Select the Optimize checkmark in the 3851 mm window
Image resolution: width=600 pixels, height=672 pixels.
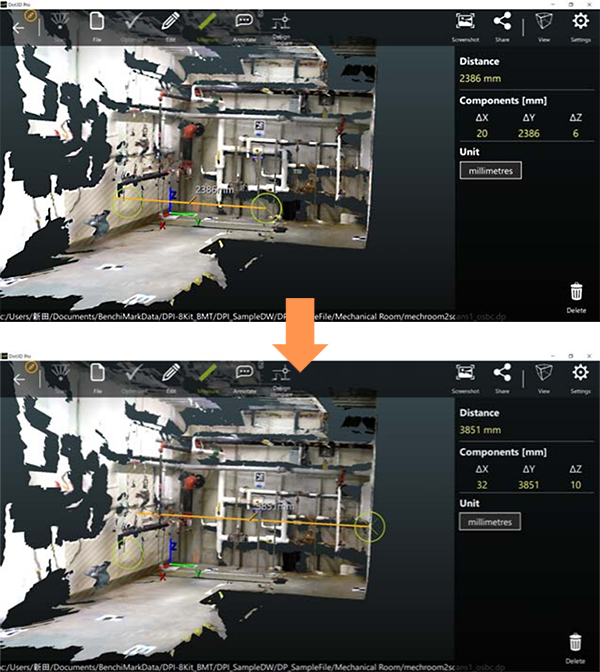[x=134, y=378]
